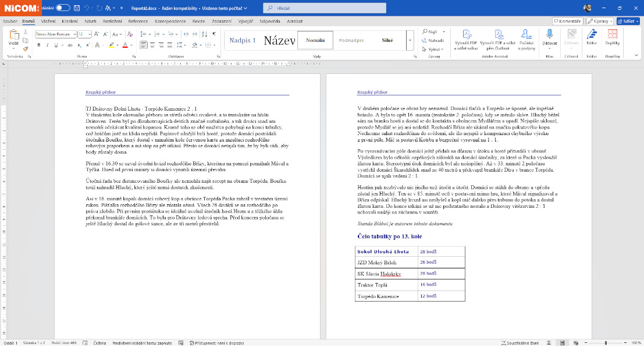Click the Format Painter brush icon
Image resolution: width=644 pixels, height=347 pixels.
[26, 49]
